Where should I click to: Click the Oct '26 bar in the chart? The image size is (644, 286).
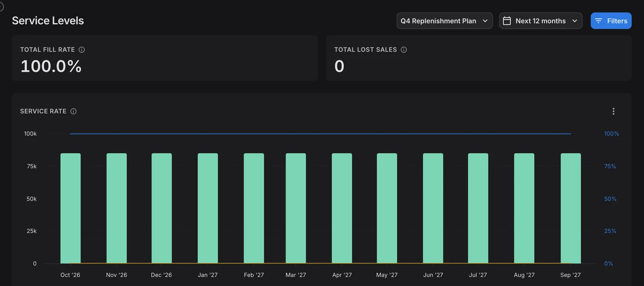(70, 208)
